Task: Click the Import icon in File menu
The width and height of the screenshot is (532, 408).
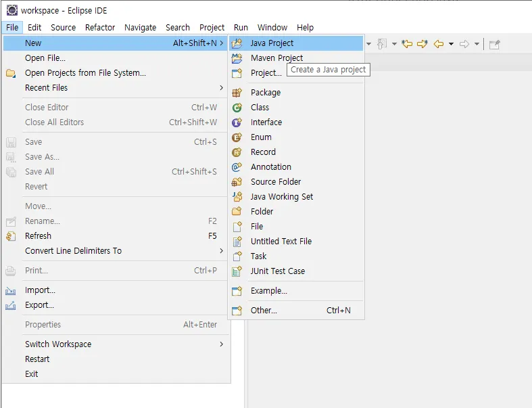Action: click(x=11, y=291)
